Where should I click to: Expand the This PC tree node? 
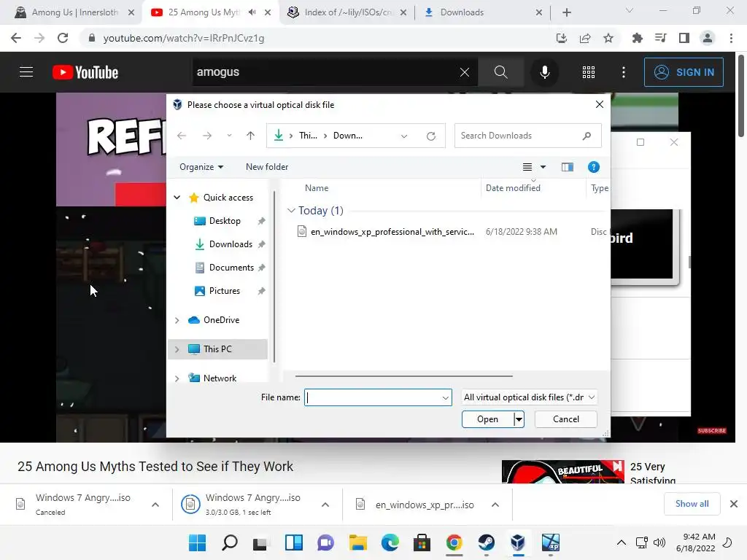tap(177, 349)
